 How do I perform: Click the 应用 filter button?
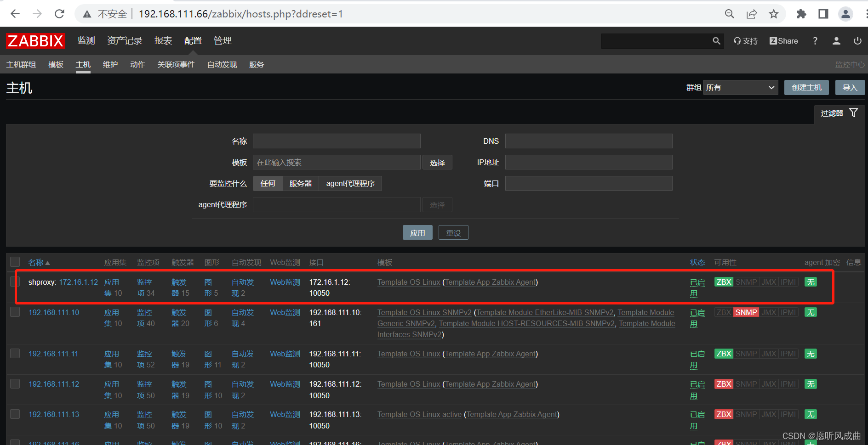tap(417, 233)
